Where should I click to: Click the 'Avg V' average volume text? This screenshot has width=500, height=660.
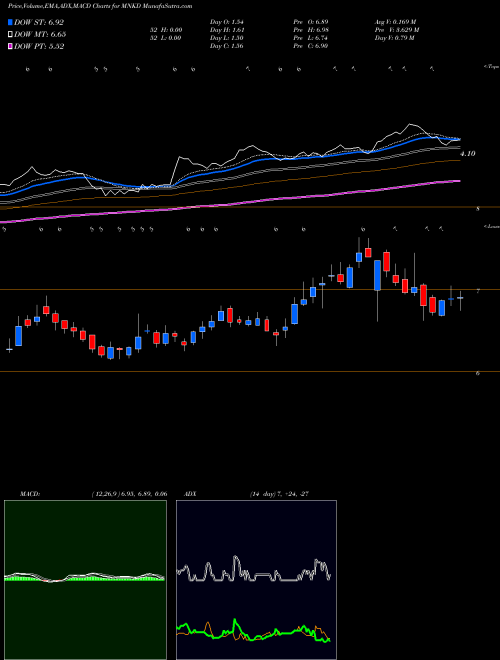pos(396,22)
